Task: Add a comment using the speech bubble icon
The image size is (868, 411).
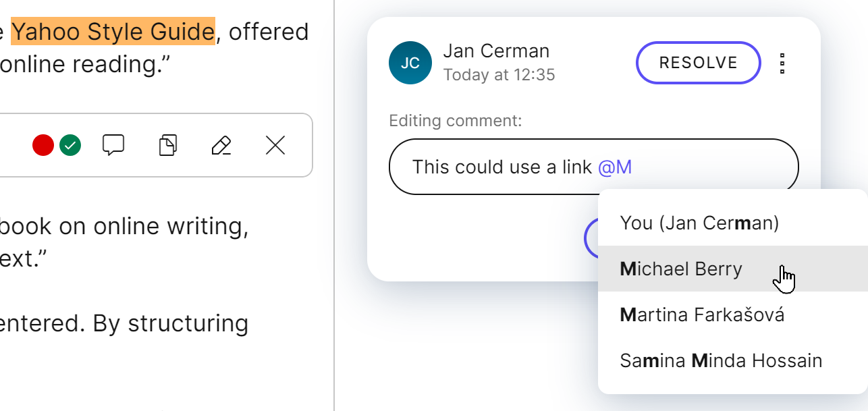Action: (113, 145)
